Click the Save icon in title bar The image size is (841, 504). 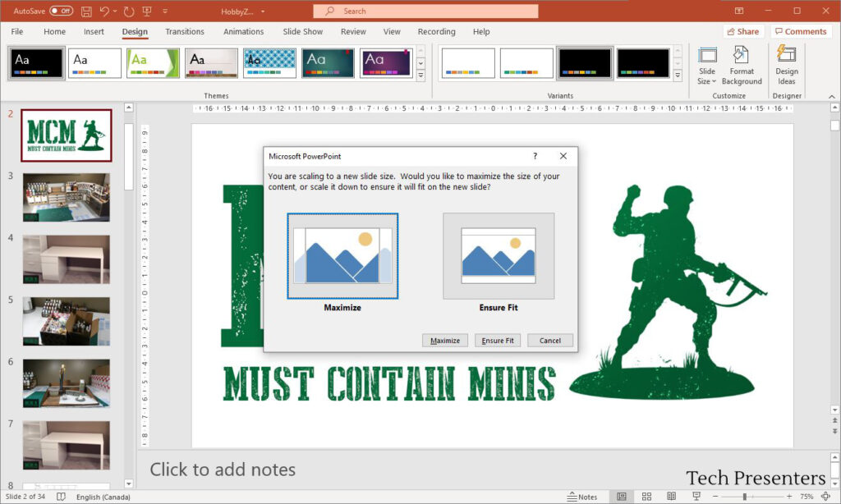pyautogui.click(x=85, y=11)
